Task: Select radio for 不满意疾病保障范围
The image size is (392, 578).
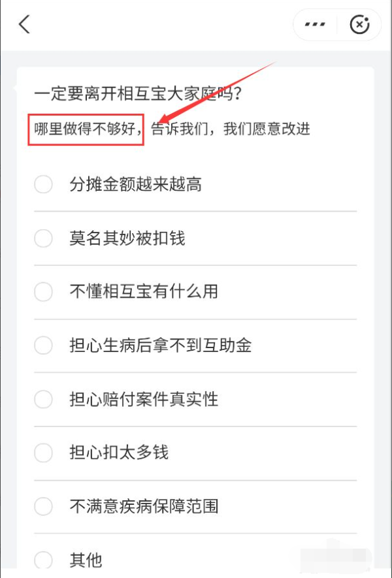Action: tap(43, 506)
